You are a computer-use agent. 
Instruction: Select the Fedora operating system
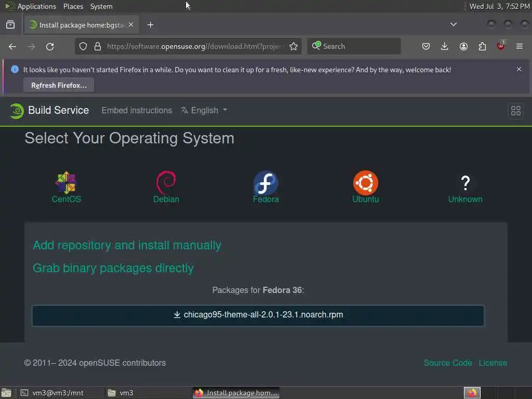265,187
